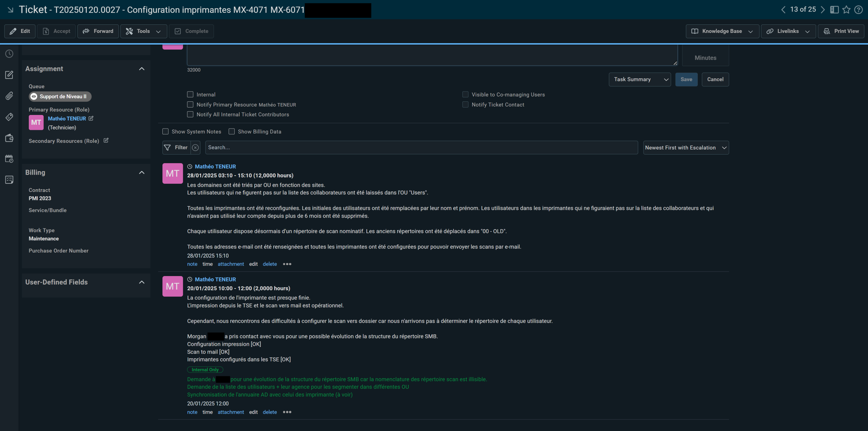This screenshot has height=431, width=868.
Task: Collapse the Billing section
Action: click(x=142, y=173)
